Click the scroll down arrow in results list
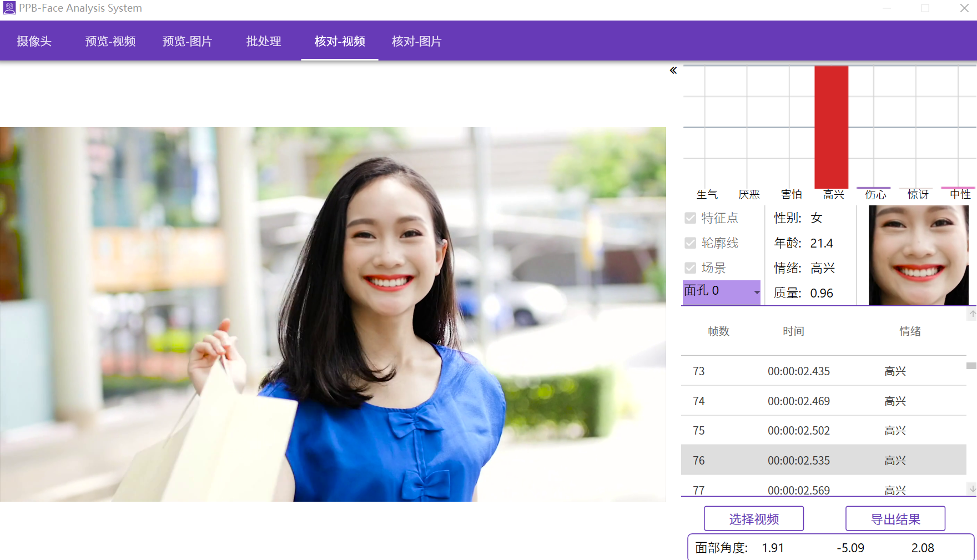 coord(972,489)
